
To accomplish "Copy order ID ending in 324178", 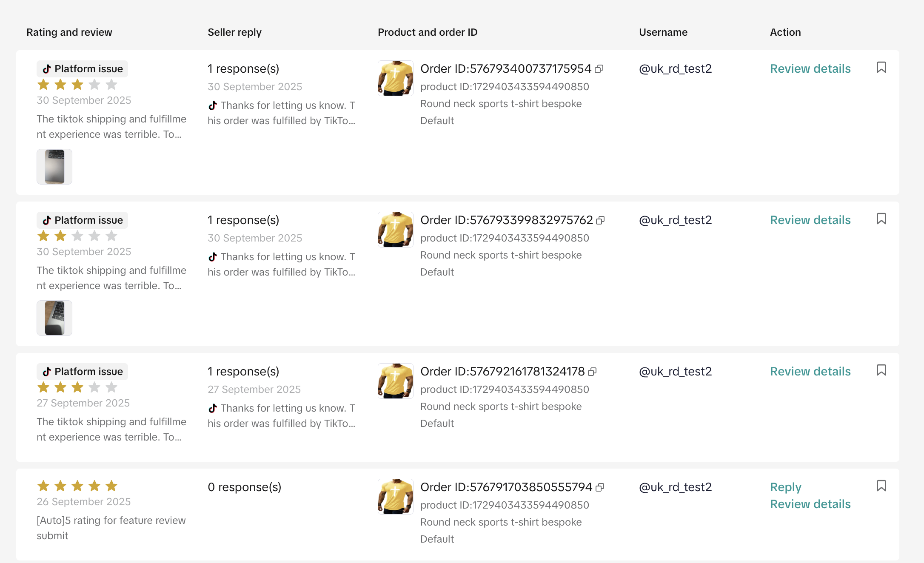I will 592,372.
